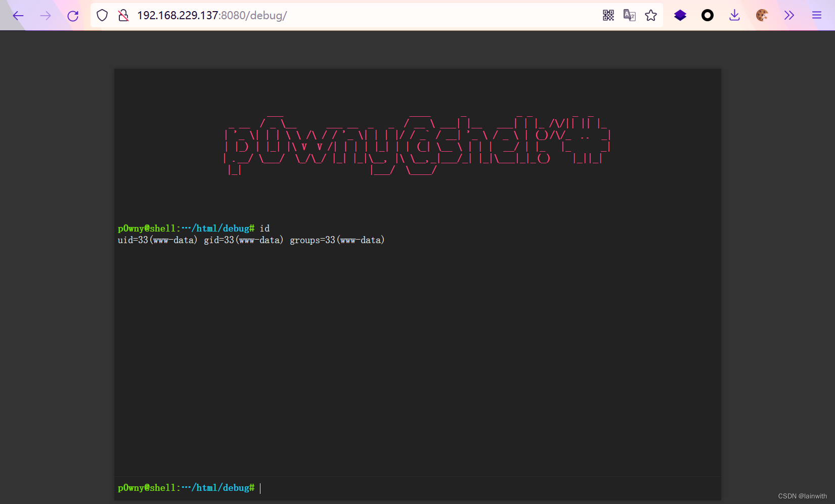835x504 pixels.
Task: Bookmark this page with star
Action: pyautogui.click(x=651, y=16)
